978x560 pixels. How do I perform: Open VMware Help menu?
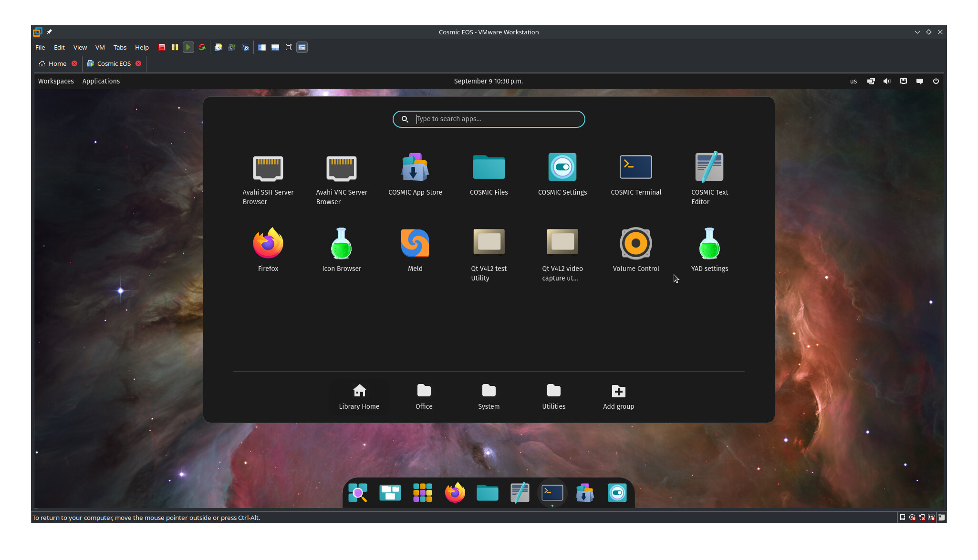tap(142, 47)
